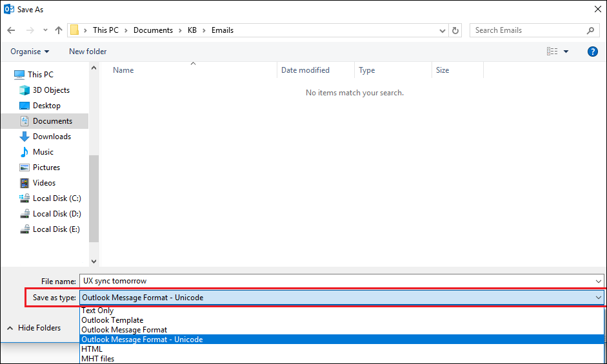Click the Downloads arrow icon
Image resolution: width=607 pixels, height=364 pixels.
[25, 137]
